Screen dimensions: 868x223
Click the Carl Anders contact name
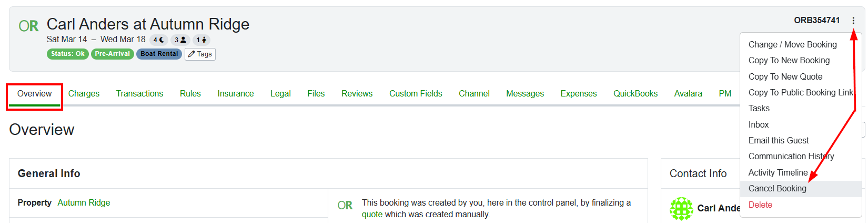click(x=719, y=208)
